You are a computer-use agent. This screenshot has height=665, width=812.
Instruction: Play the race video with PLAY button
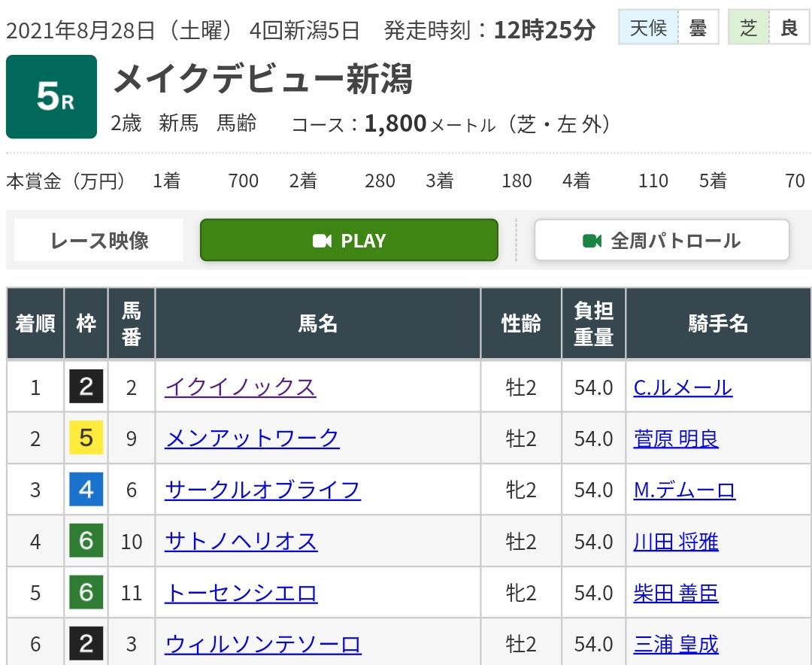point(349,241)
